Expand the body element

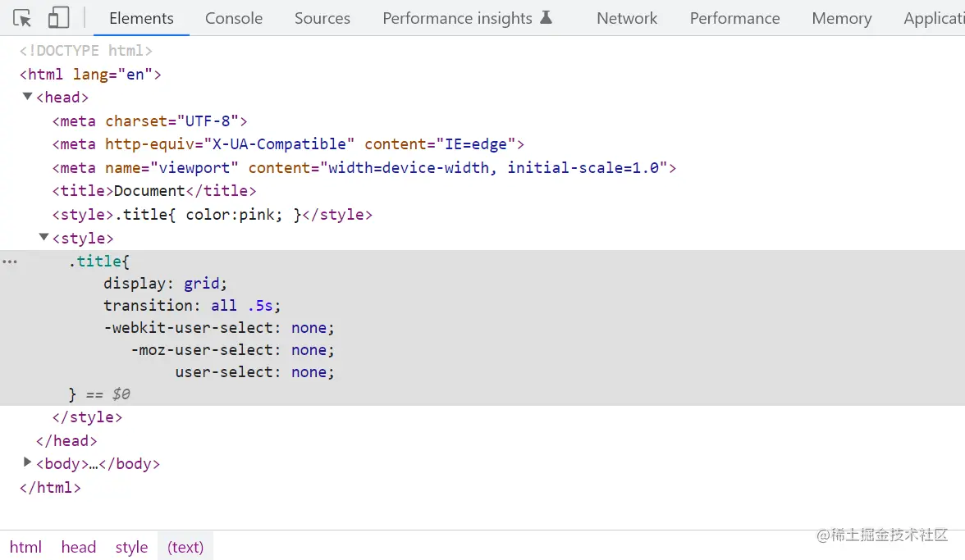click(x=27, y=463)
